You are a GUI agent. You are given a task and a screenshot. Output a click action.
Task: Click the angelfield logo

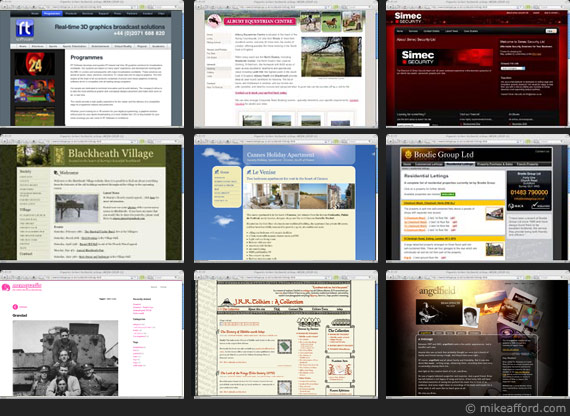pyautogui.click(x=437, y=291)
